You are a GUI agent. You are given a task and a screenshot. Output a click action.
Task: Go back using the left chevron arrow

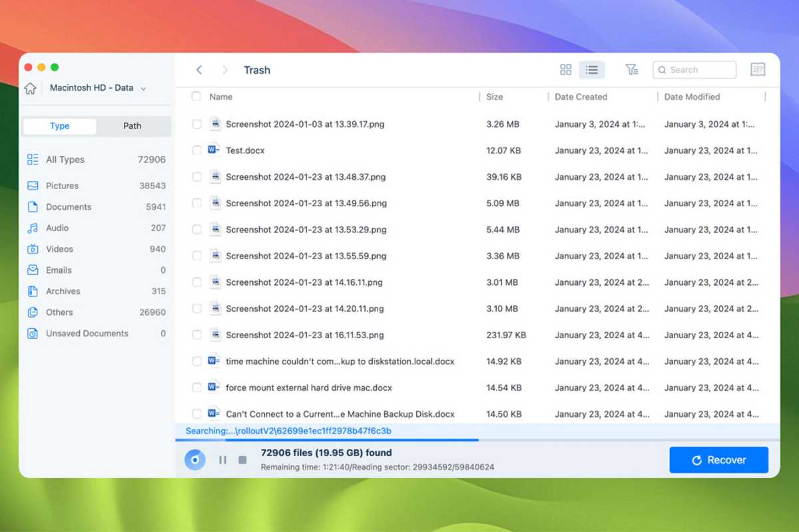199,69
